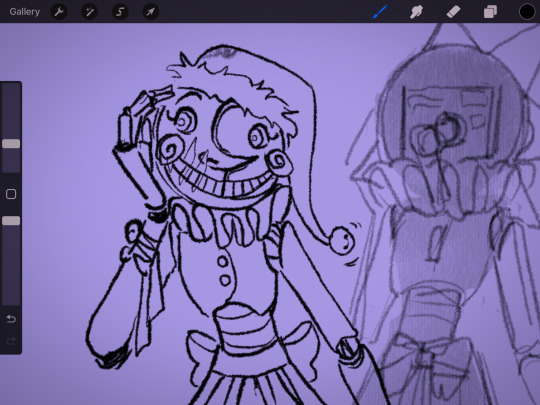Select the Brush tool
Screen dimensions: 540x405
[x=380, y=12]
